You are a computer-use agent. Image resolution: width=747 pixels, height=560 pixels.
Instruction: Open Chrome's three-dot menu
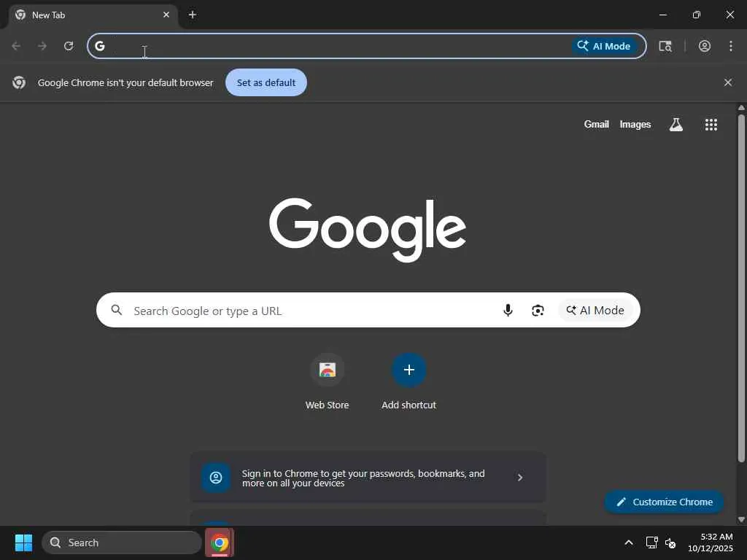pyautogui.click(x=731, y=46)
